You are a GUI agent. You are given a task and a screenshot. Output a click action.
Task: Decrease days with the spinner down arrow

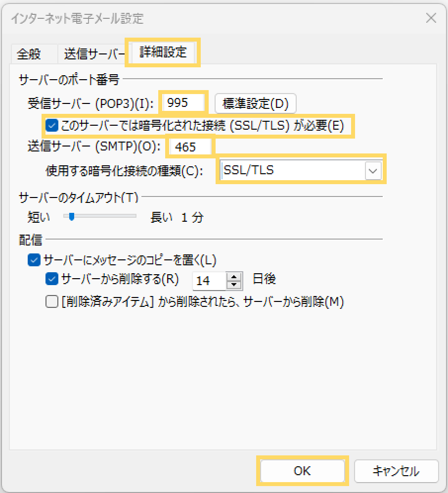click(233, 284)
